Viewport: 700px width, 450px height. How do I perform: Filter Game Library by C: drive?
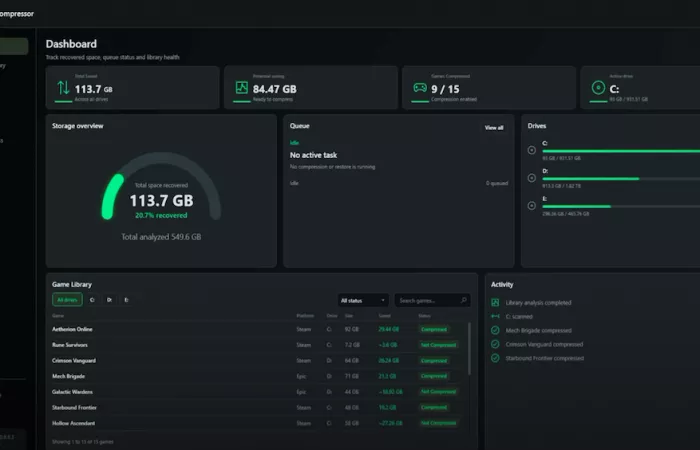coord(92,300)
